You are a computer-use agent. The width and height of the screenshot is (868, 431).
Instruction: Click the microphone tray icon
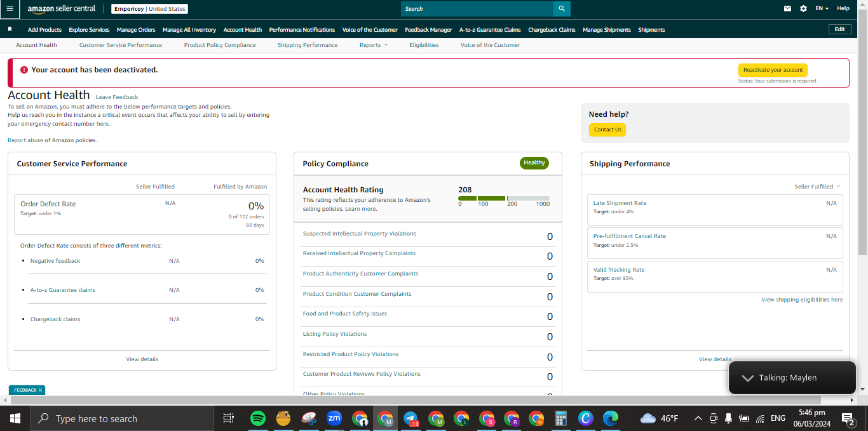coord(728,418)
